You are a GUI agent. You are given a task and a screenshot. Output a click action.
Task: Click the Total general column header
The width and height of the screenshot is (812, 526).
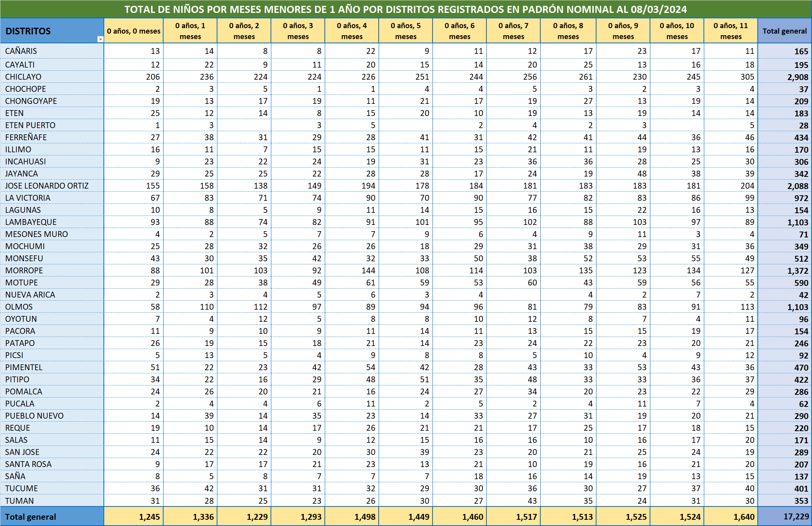coord(784,31)
